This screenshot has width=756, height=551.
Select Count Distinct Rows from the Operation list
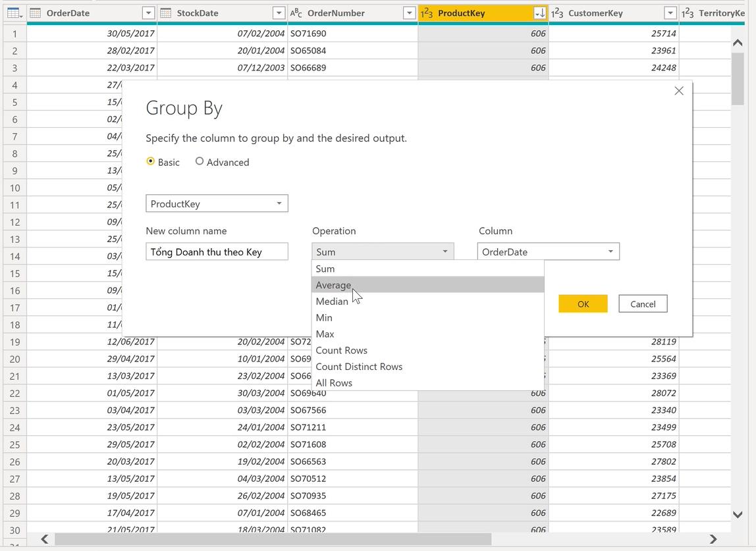359,366
